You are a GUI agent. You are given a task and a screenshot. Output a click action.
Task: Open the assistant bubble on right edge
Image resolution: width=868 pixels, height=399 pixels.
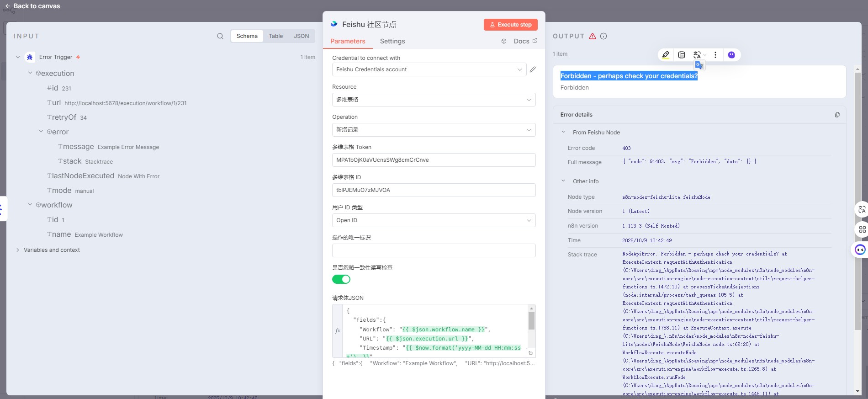coord(860,250)
